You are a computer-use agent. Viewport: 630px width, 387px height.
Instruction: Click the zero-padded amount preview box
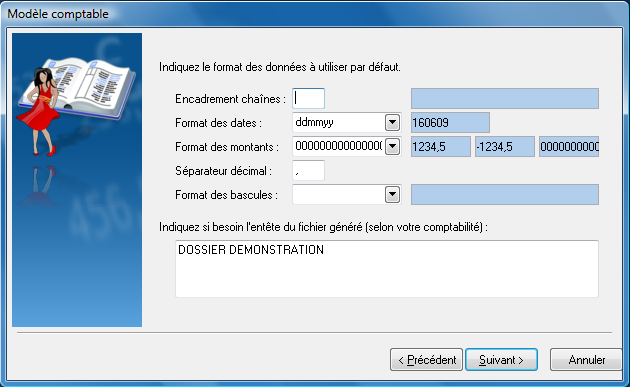(569, 147)
